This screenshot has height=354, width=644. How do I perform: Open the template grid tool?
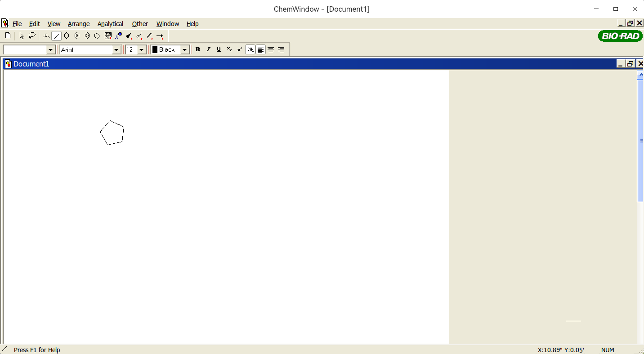pos(108,36)
